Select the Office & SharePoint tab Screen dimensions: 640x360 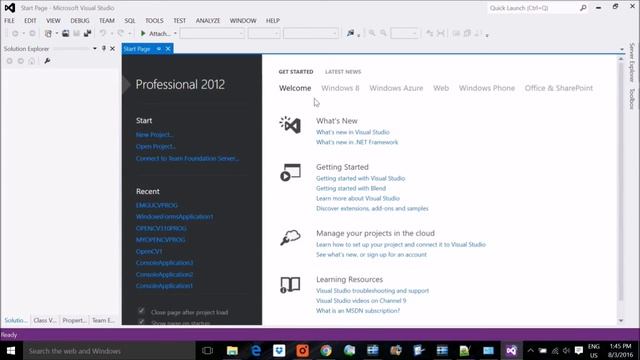(558, 88)
